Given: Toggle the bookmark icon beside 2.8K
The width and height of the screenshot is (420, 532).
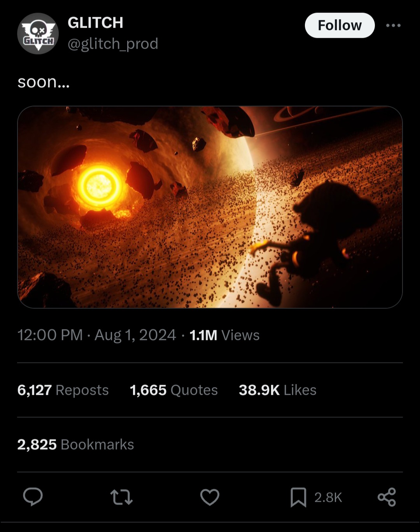Looking at the screenshot, I should 298,497.
